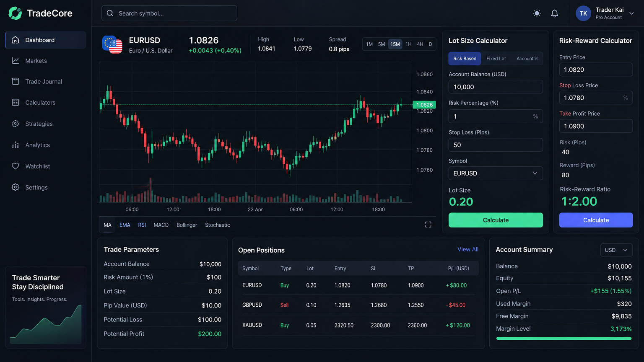Screen dimensions: 644x362
Task: Toggle the MA indicator
Action: coord(108,225)
